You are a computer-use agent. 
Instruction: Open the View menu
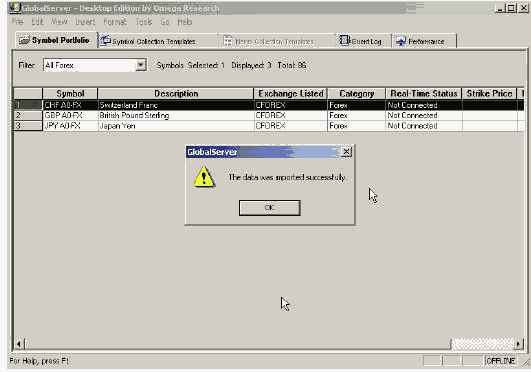[59, 22]
